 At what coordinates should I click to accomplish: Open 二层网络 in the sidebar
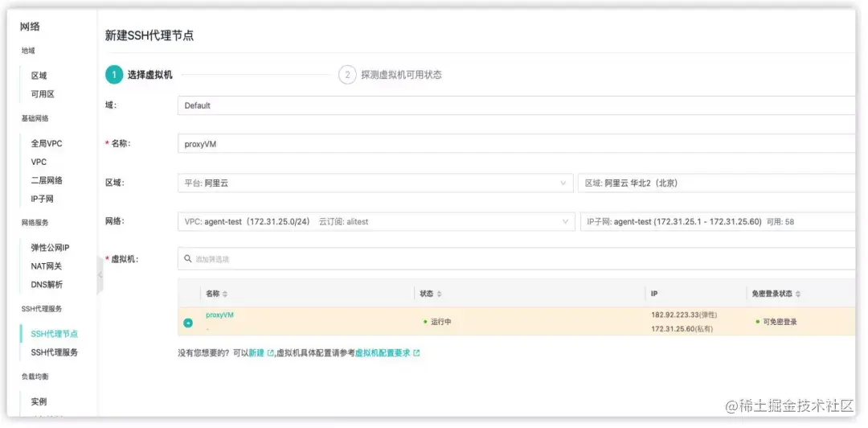47,180
